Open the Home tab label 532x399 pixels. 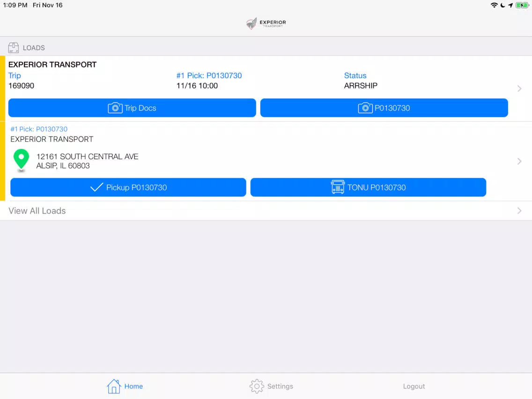coord(133,386)
